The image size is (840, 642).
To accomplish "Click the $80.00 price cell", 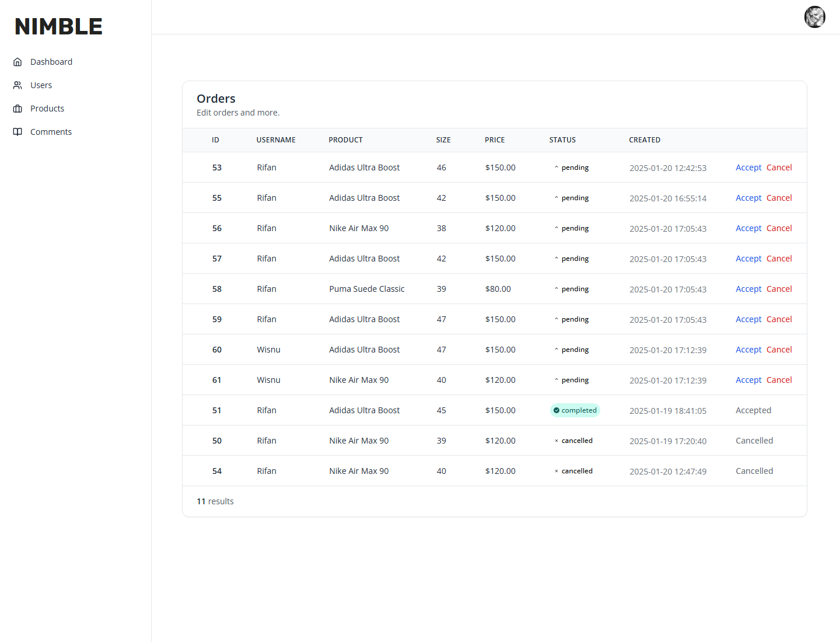I will (x=498, y=289).
